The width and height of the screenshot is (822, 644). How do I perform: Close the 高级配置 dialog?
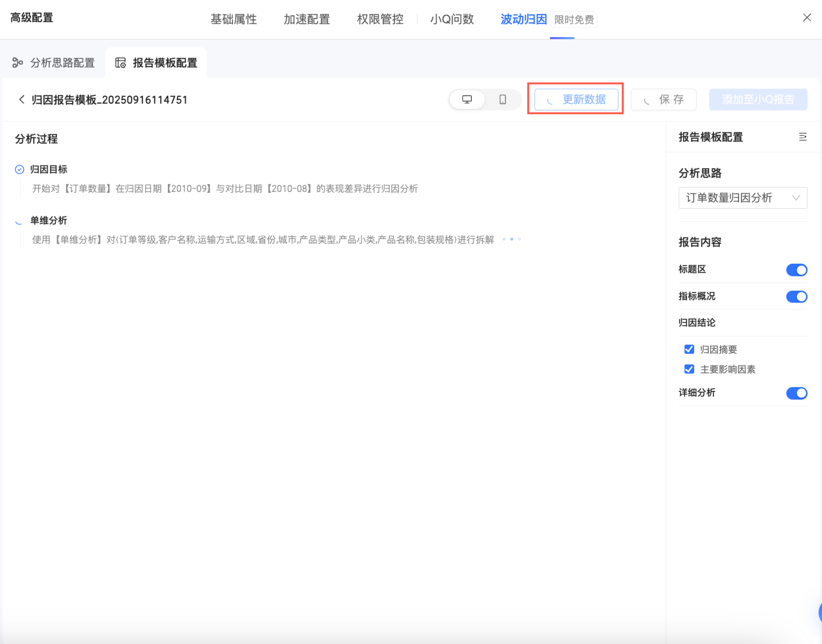[807, 18]
